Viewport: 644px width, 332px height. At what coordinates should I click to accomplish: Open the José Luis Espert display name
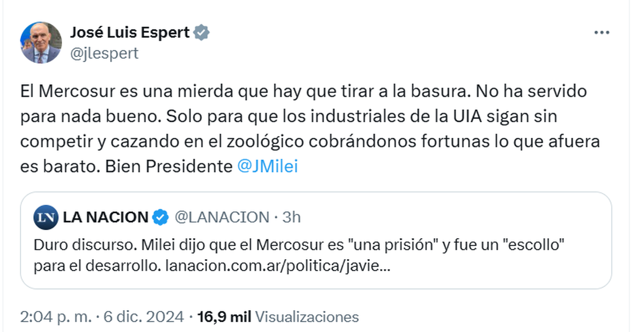130,33
